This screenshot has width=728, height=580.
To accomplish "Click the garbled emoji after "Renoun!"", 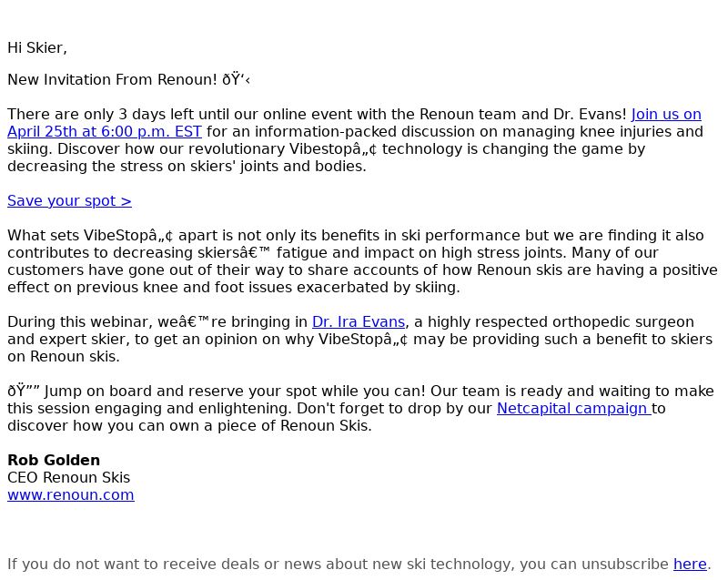I will click(x=236, y=79).
